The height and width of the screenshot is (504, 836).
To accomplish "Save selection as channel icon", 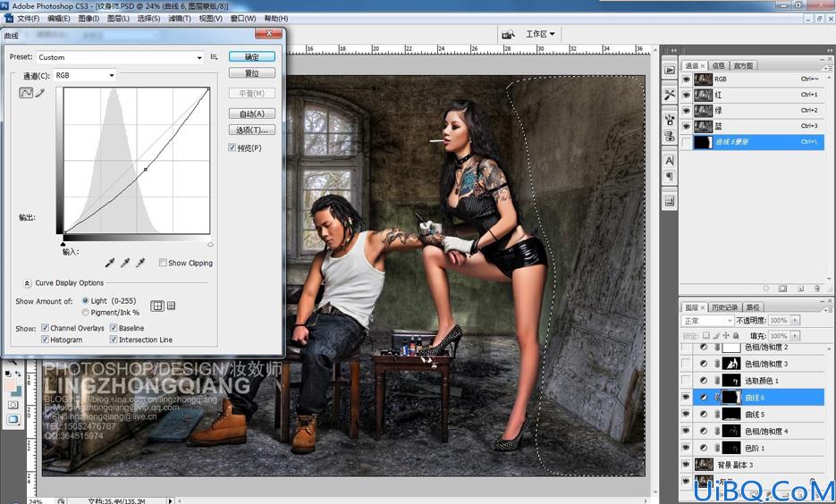I will pyautogui.click(x=782, y=289).
